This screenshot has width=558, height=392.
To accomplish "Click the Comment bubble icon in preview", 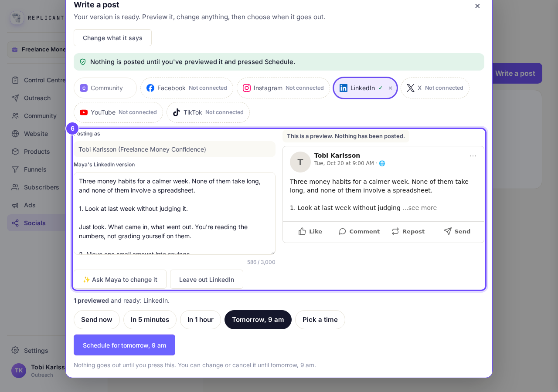I will 342,231.
